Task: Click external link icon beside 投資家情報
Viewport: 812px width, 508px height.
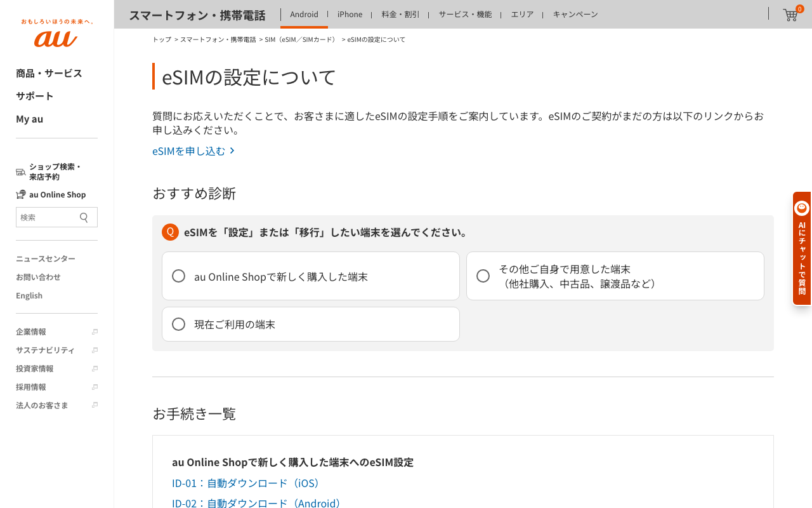Action: pos(95,369)
